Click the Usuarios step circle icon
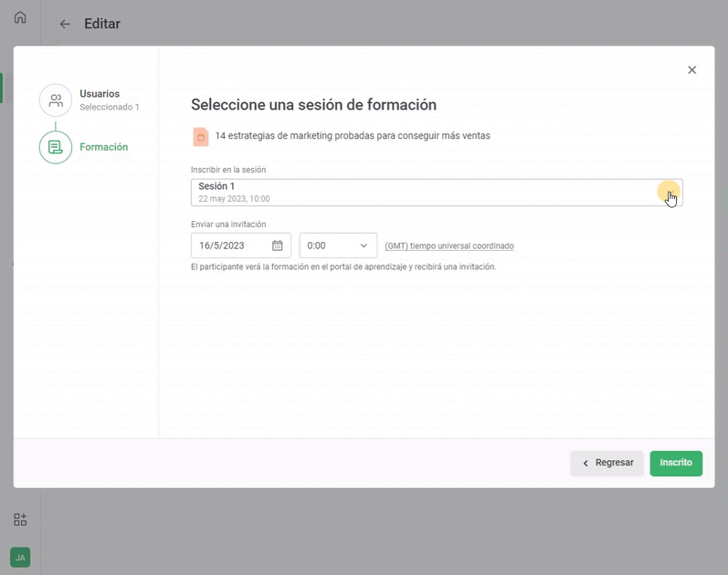This screenshot has height=575, width=728. click(56, 100)
